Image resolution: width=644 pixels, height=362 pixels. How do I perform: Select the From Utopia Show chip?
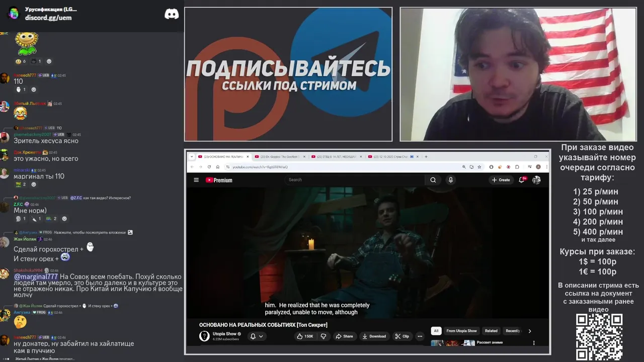(x=461, y=331)
